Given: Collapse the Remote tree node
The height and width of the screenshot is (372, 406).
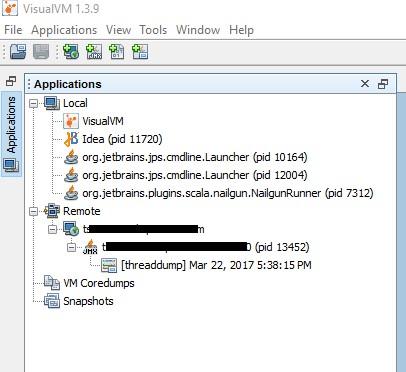Looking at the screenshot, I should click(x=33, y=211).
